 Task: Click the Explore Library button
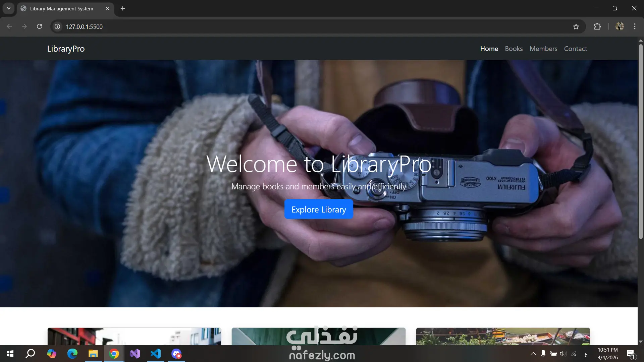click(319, 209)
